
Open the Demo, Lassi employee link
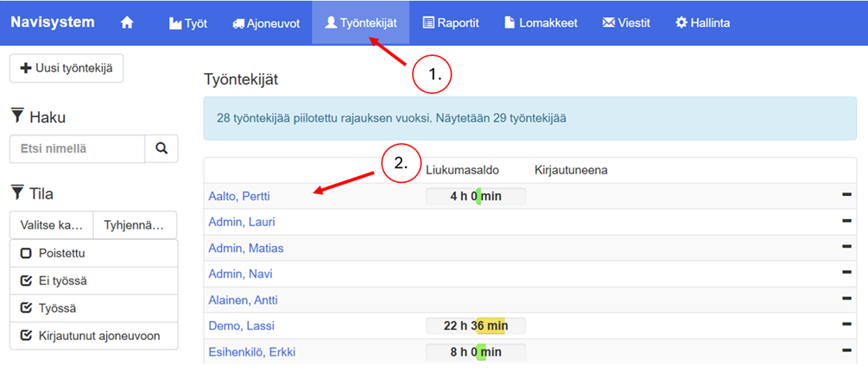click(x=234, y=325)
